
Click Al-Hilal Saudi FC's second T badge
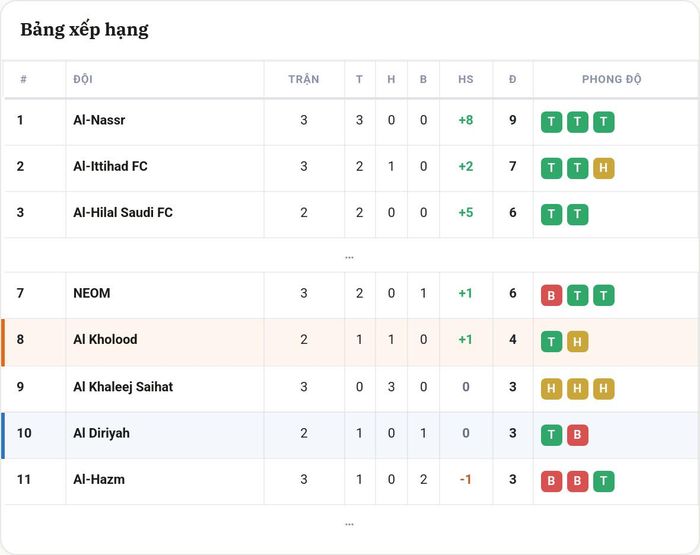(x=577, y=214)
